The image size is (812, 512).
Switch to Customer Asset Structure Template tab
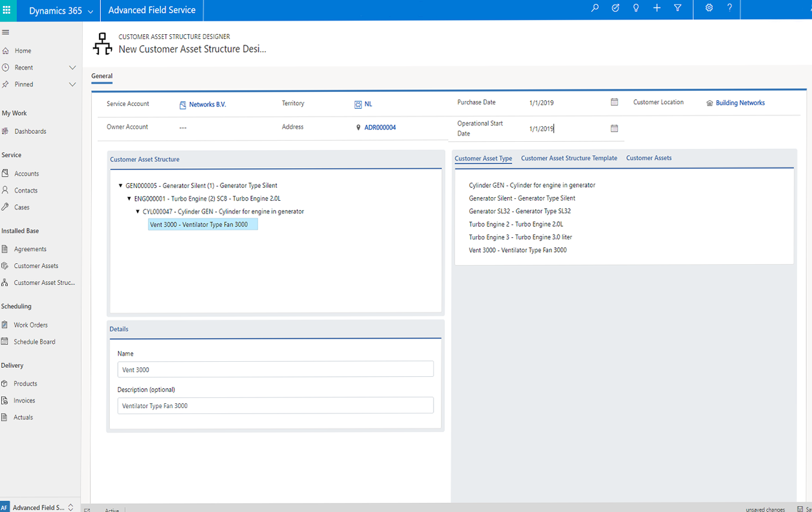coord(569,158)
